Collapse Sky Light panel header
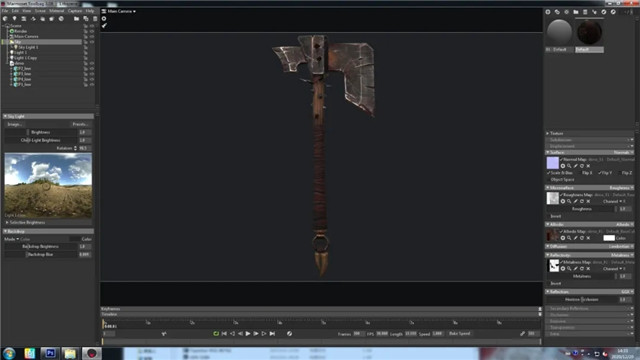Image resolution: width=640 pixels, height=360 pixels. 48,116
